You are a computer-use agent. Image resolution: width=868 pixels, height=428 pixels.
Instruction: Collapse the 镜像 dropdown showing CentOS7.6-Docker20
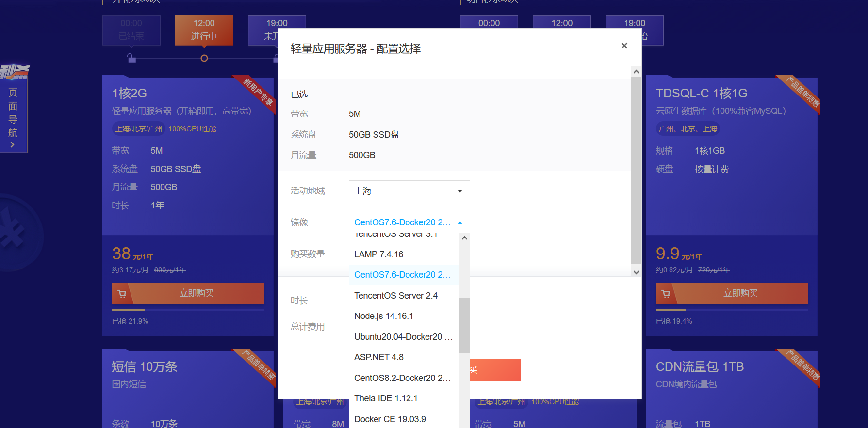click(x=409, y=222)
